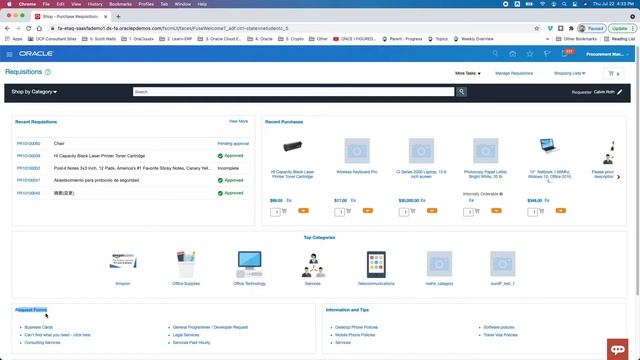640x360 pixels.
Task: Open the Consulting Services request form
Action: point(42,343)
